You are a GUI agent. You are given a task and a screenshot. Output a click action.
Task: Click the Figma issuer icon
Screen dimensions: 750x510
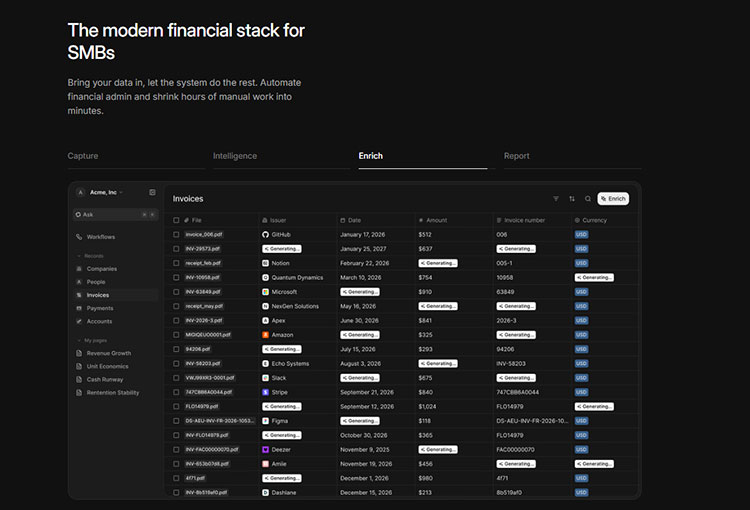click(265, 421)
